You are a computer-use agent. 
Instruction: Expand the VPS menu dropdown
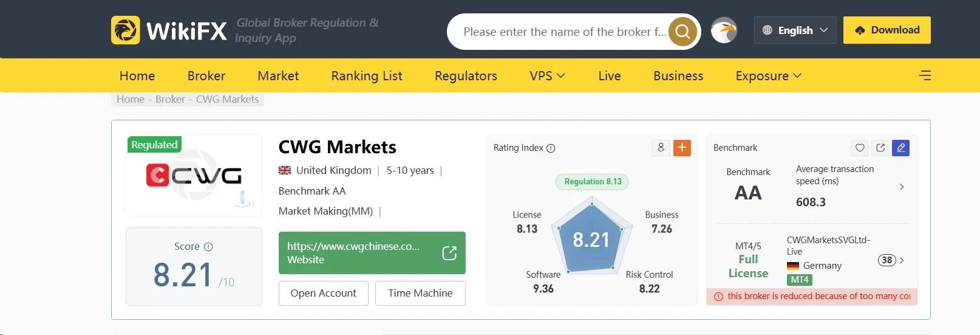pyautogui.click(x=547, y=75)
